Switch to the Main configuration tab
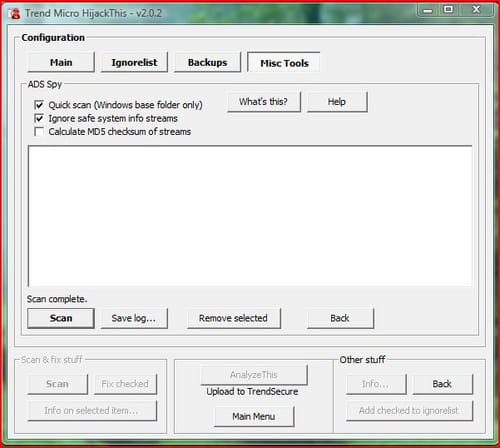This screenshot has height=448, width=500. pyautogui.click(x=61, y=62)
